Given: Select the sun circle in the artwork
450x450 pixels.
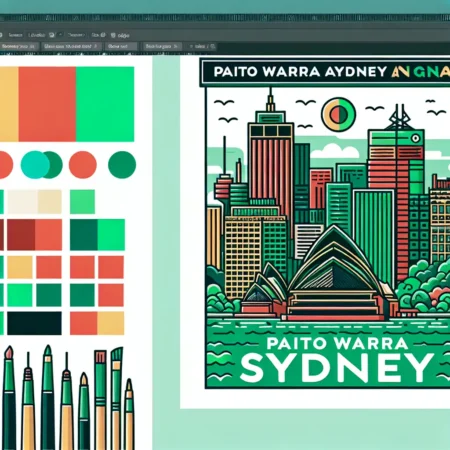Looking at the screenshot, I should (x=338, y=114).
